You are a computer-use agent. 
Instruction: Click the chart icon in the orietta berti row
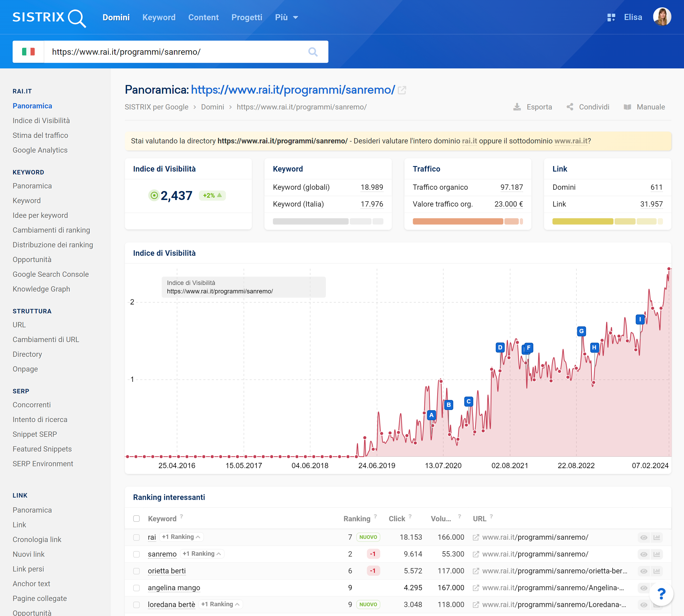pos(657,571)
